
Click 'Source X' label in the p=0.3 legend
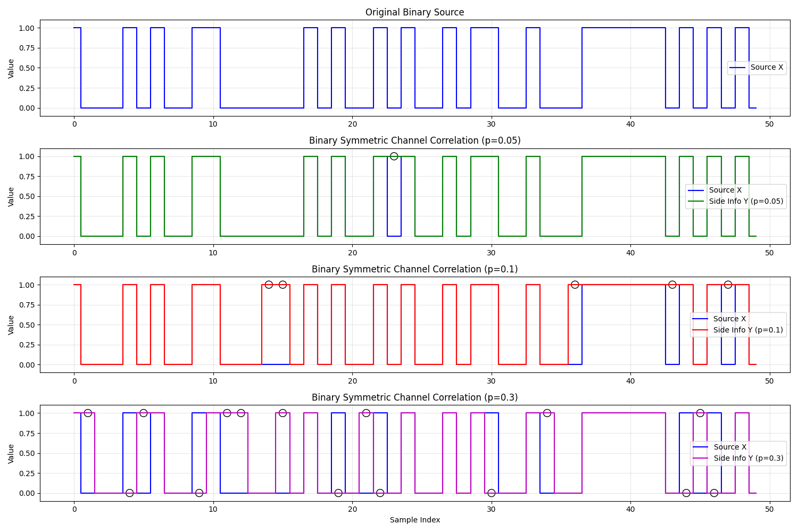(x=730, y=447)
